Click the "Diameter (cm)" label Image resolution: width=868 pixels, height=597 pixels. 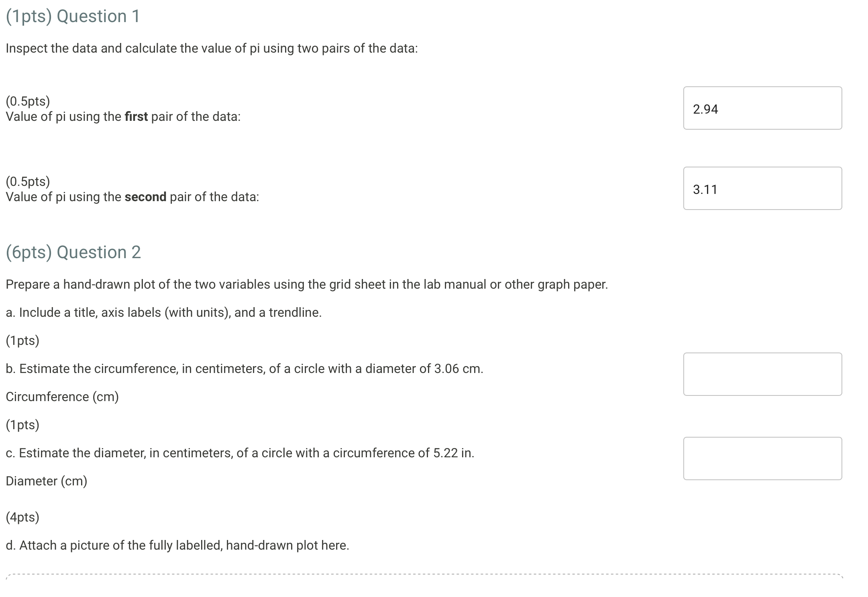(x=47, y=481)
